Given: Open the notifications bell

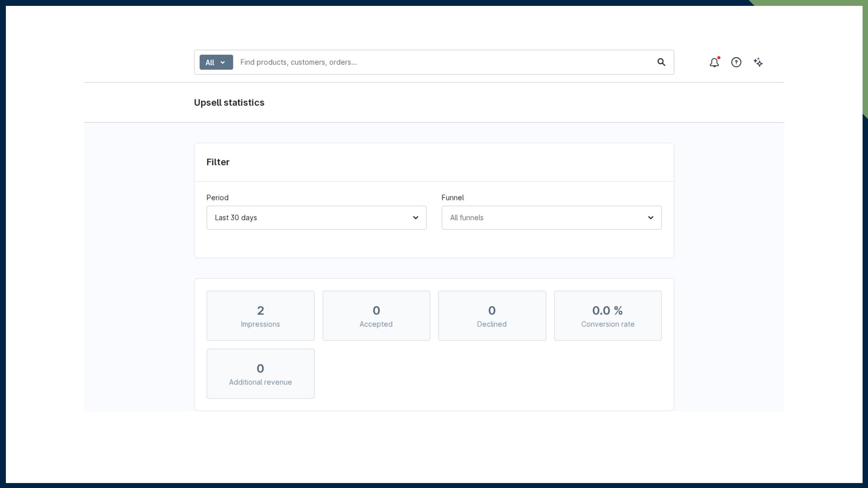Looking at the screenshot, I should tap(714, 62).
